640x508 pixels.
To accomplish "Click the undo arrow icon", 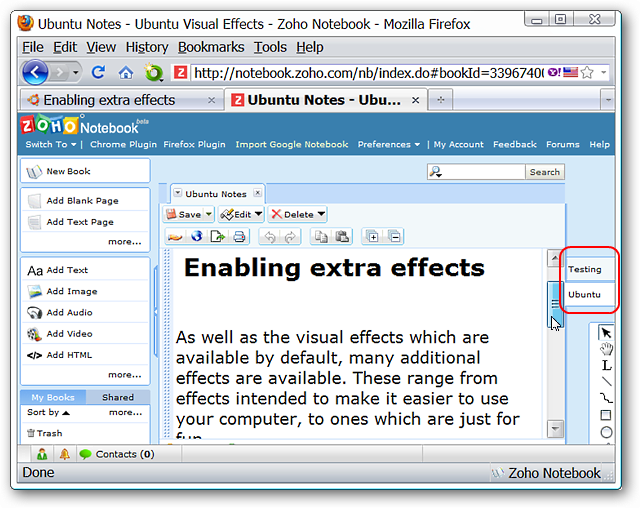I will click(x=270, y=237).
